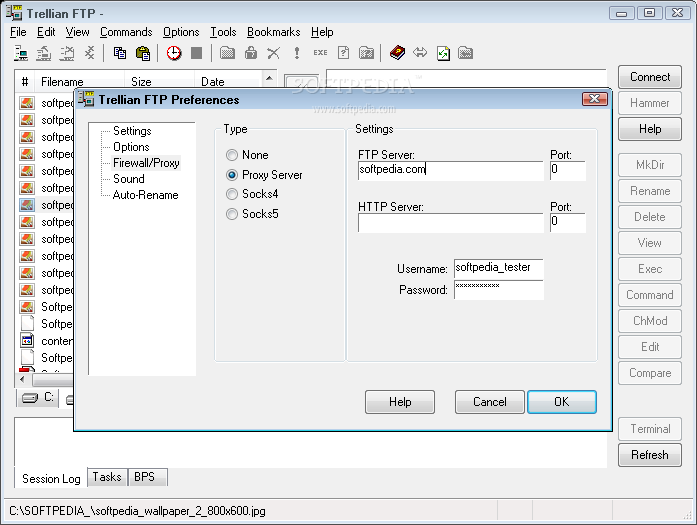
Task: Click the upload toolbar icon
Action: (x=44, y=53)
